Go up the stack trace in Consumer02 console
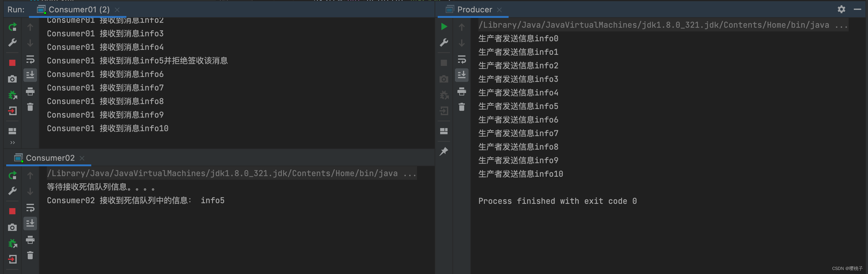 click(x=30, y=175)
